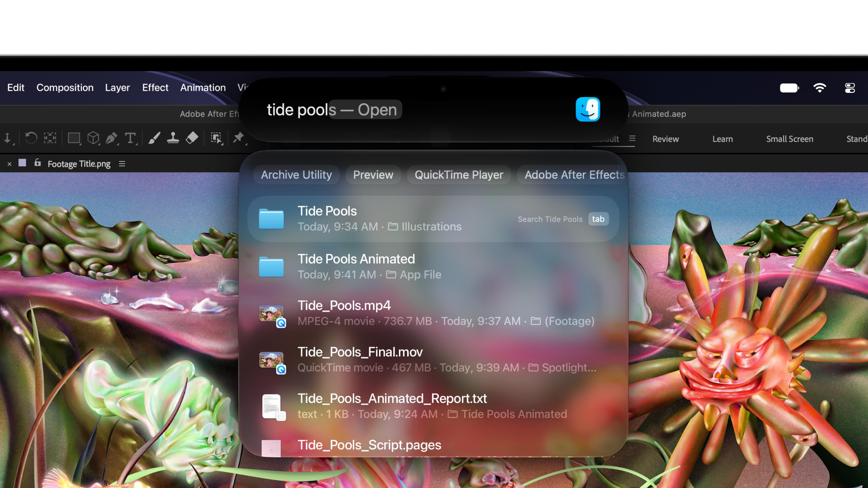
Task: Select the Clone Stamp tool
Action: (173, 138)
